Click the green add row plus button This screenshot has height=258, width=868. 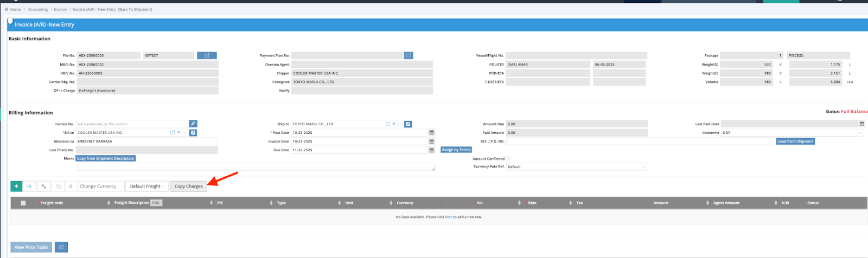tap(16, 186)
